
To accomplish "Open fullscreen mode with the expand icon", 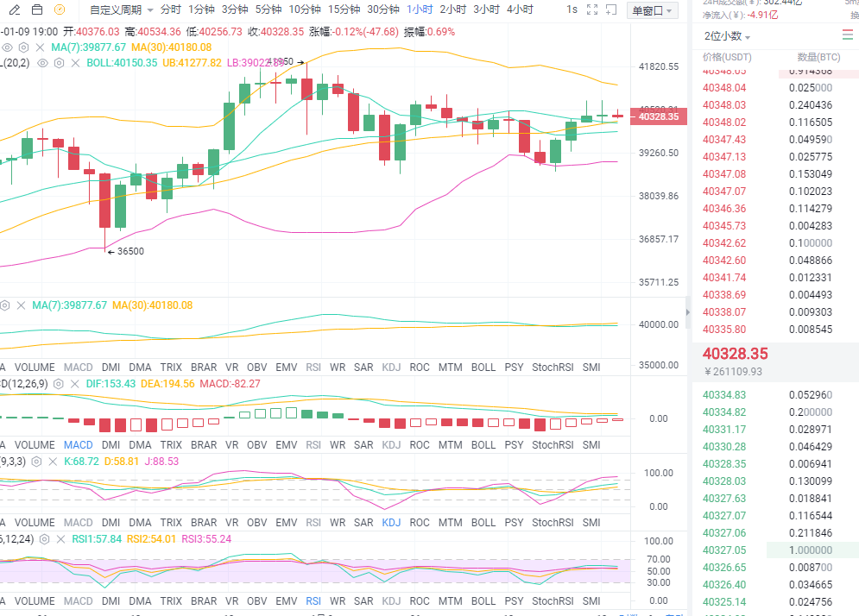I will [591, 9].
